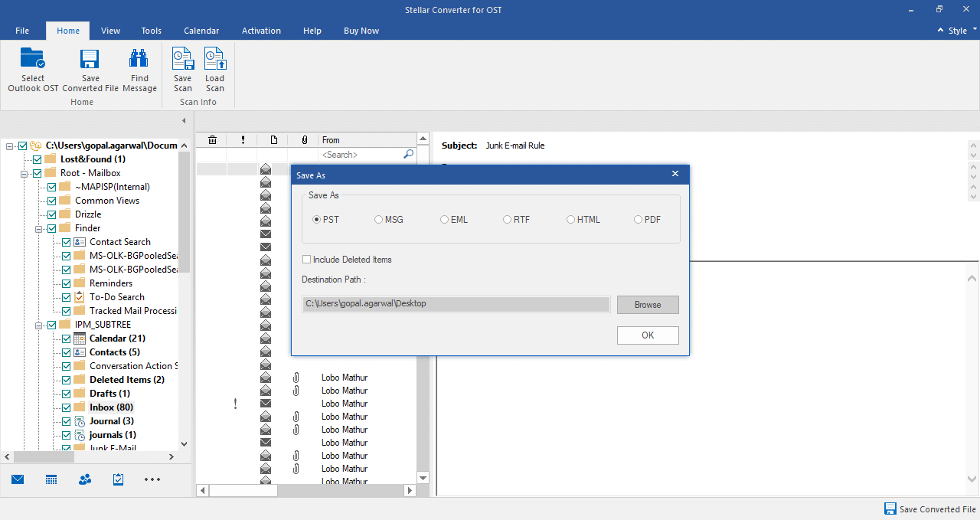Switch to the View ribbon tab

click(110, 31)
